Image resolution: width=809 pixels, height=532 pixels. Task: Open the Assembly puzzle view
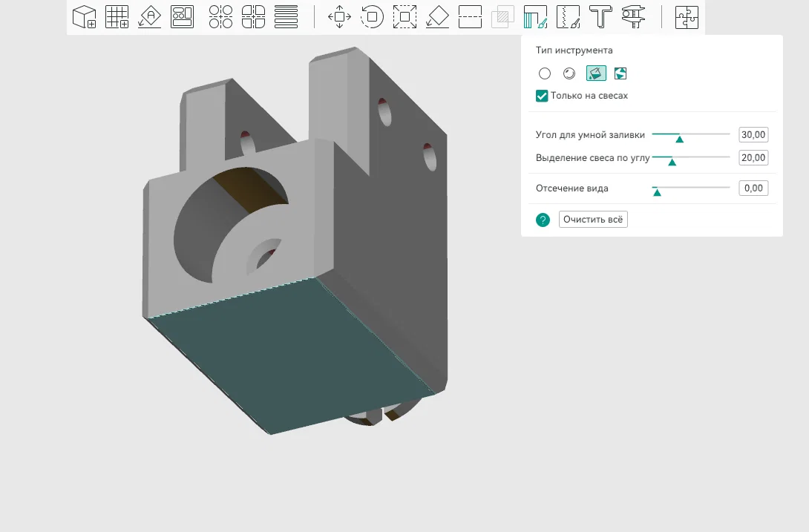pos(687,17)
